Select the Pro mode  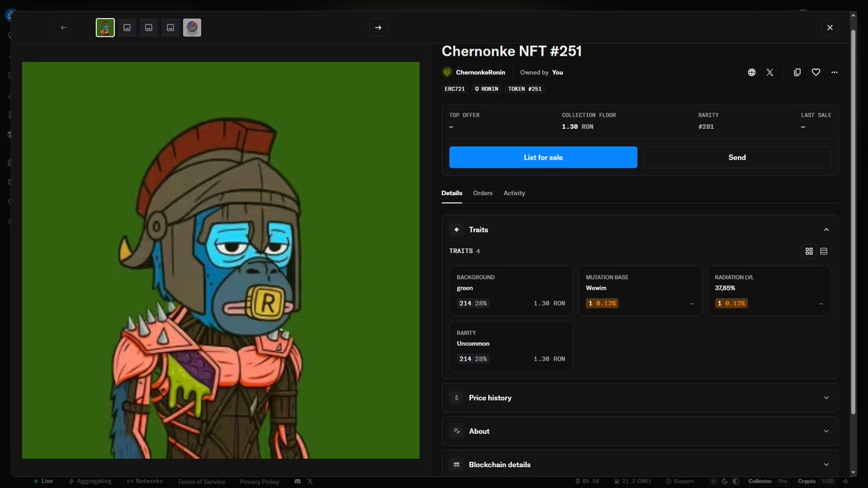tap(783, 481)
